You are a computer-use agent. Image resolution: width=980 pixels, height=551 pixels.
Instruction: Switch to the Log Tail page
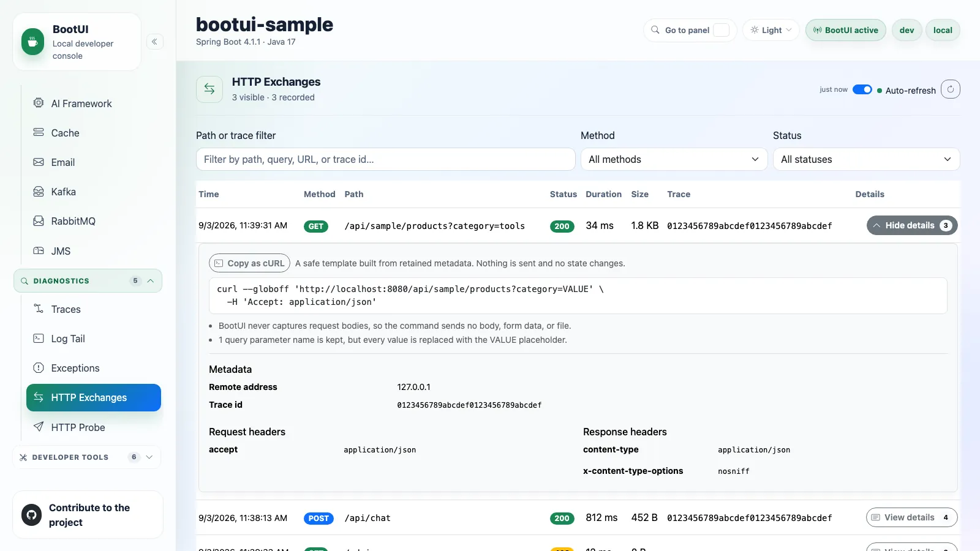pos(93,339)
